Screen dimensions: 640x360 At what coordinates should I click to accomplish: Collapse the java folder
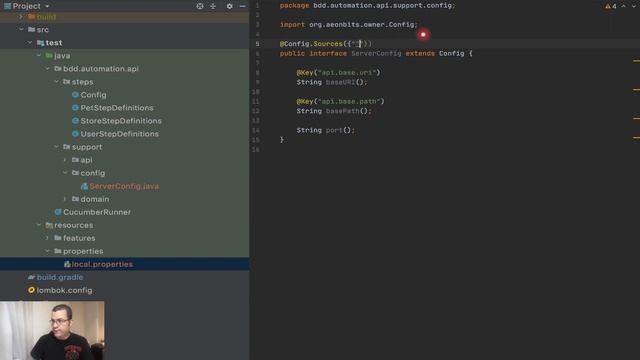click(x=39, y=56)
